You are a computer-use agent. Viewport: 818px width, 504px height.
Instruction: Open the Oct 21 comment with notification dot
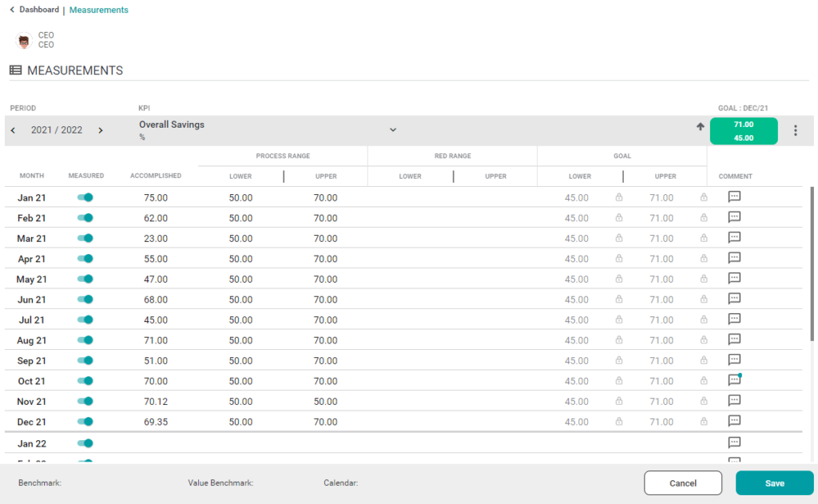pos(734,380)
